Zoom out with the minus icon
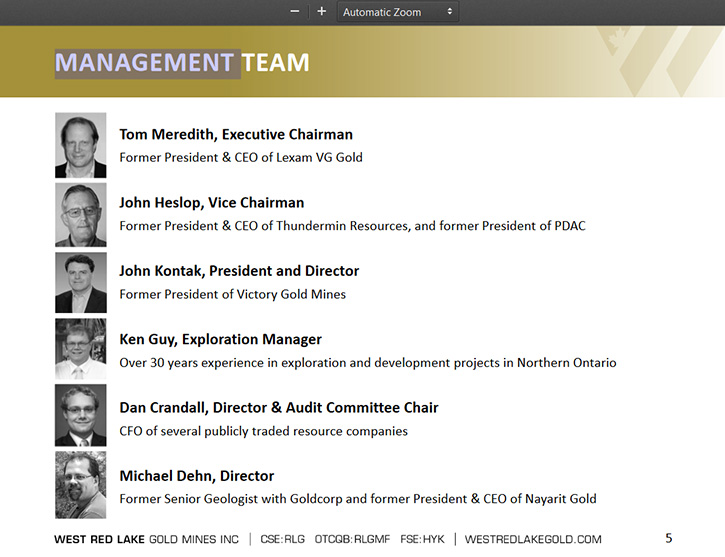The image size is (725, 557). (295, 12)
